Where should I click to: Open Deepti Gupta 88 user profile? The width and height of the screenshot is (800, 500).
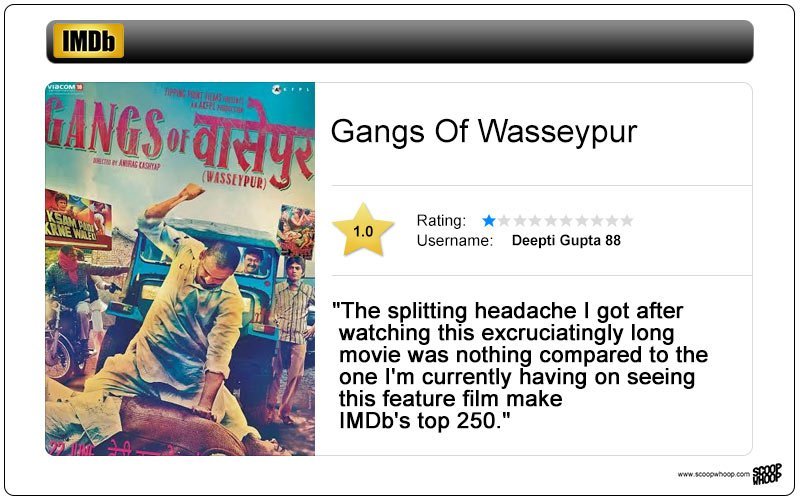pyautogui.click(x=566, y=240)
